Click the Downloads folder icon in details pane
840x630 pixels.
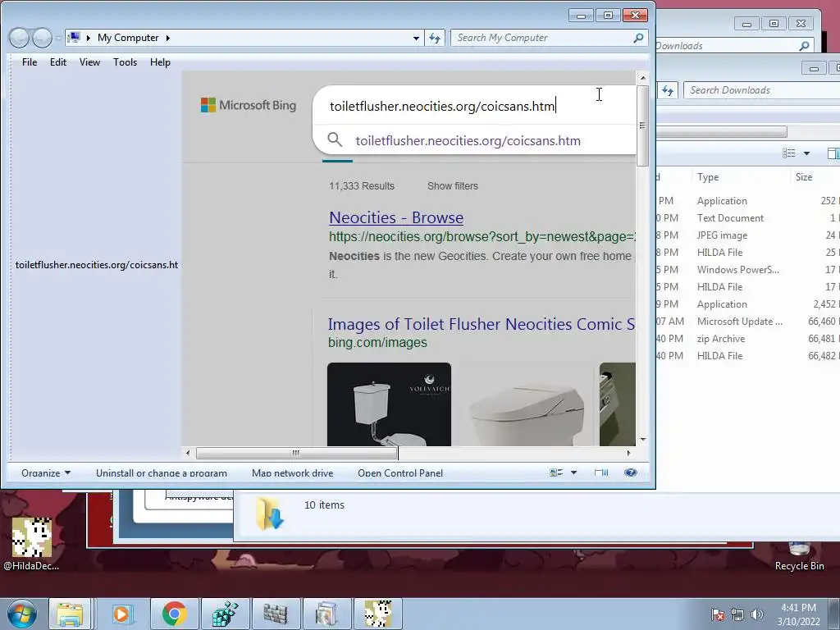tap(270, 514)
